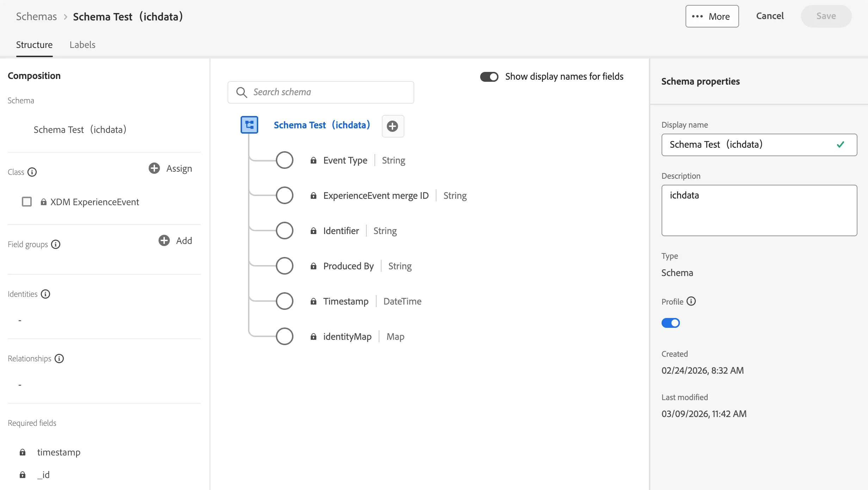Image resolution: width=868 pixels, height=490 pixels.
Task: Click info icon next to Relationships
Action: (x=59, y=359)
